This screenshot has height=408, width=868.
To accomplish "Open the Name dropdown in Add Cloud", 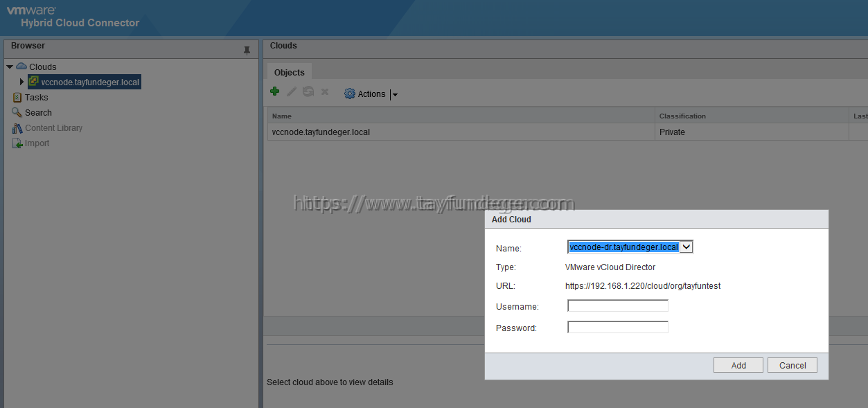I will [x=687, y=247].
